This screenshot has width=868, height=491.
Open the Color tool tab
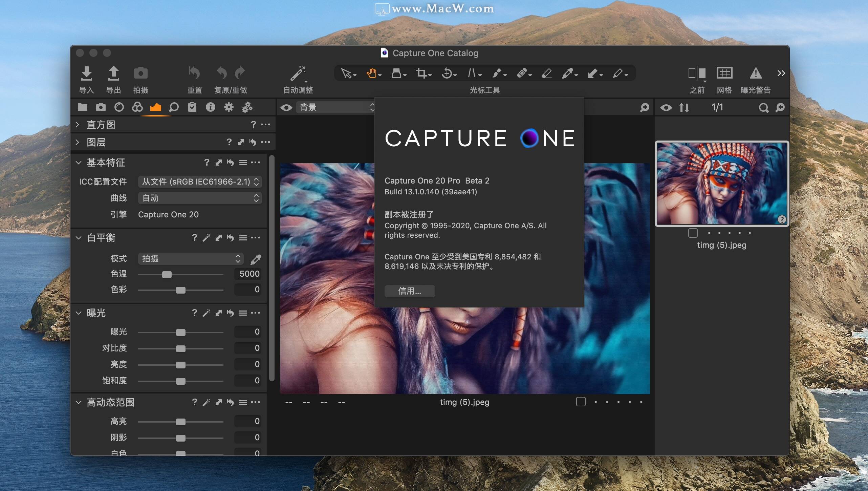point(137,107)
